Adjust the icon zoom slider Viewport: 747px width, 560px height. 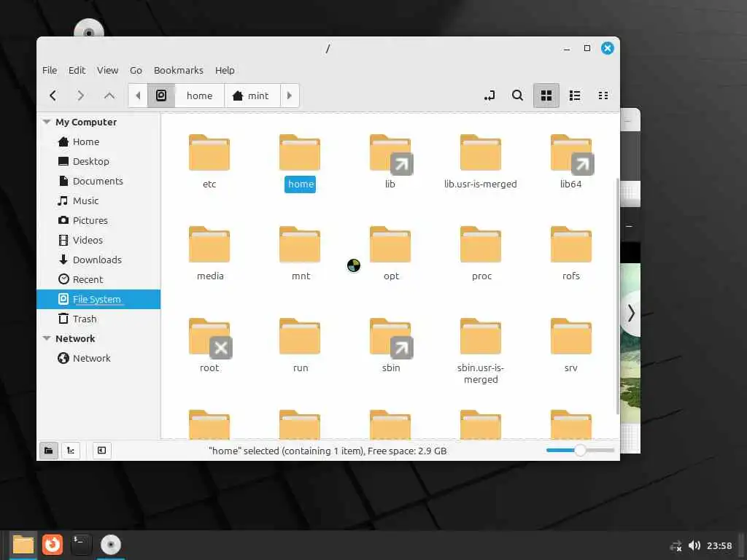tap(580, 451)
